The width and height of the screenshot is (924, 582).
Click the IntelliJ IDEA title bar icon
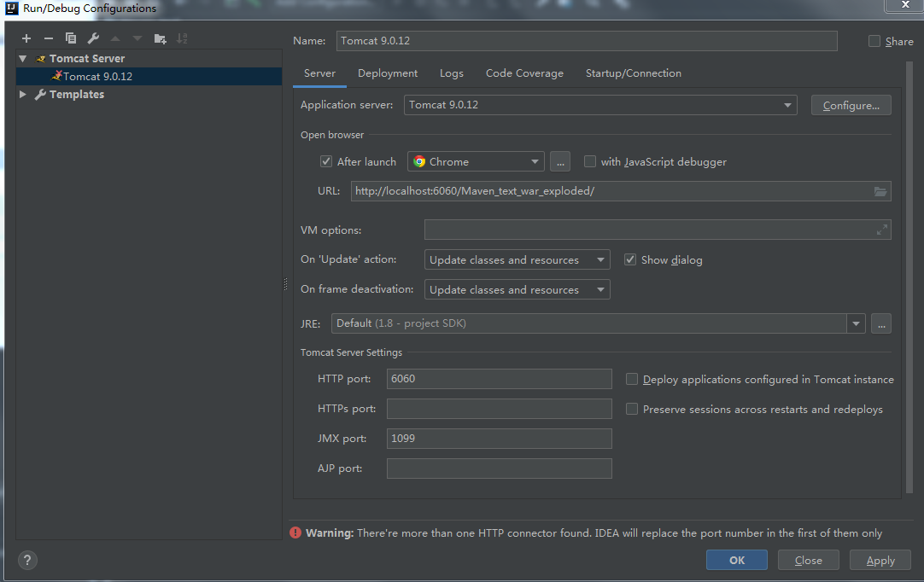coord(11,9)
